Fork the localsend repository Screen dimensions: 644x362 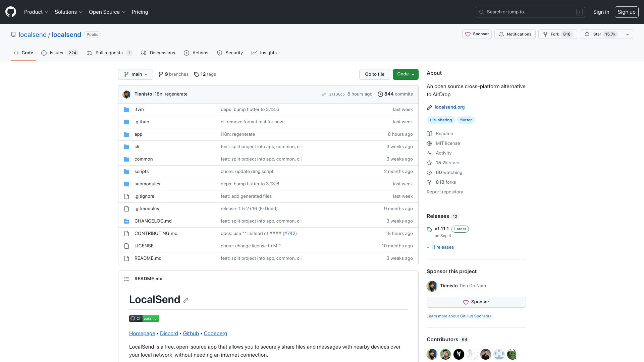[557, 34]
